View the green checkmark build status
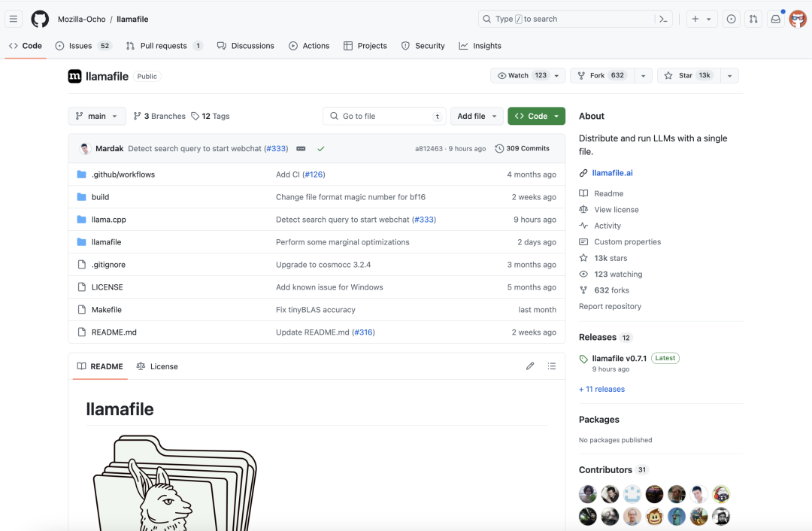Image resolution: width=812 pixels, height=531 pixels. [x=321, y=149]
